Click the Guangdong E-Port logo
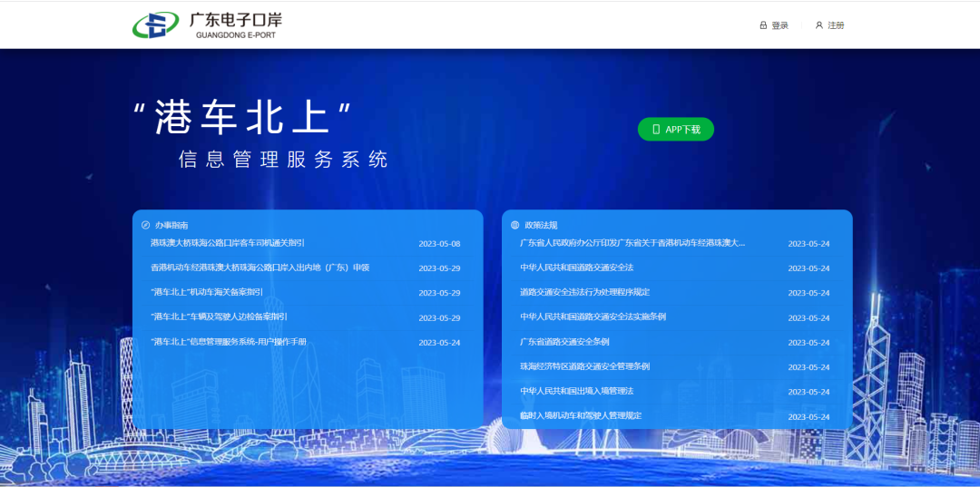980x487 pixels. click(x=207, y=25)
